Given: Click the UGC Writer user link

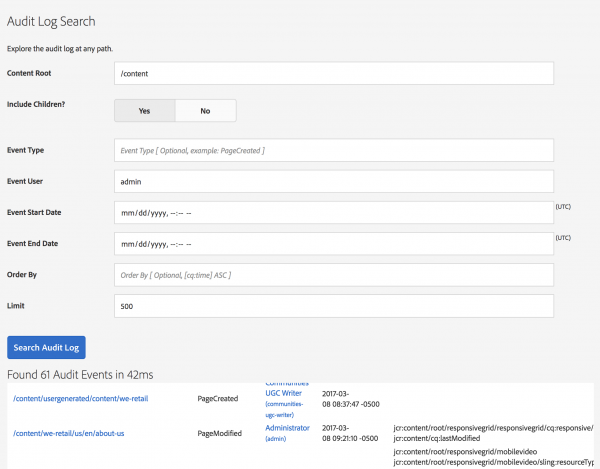Looking at the screenshot, I should point(284,393).
